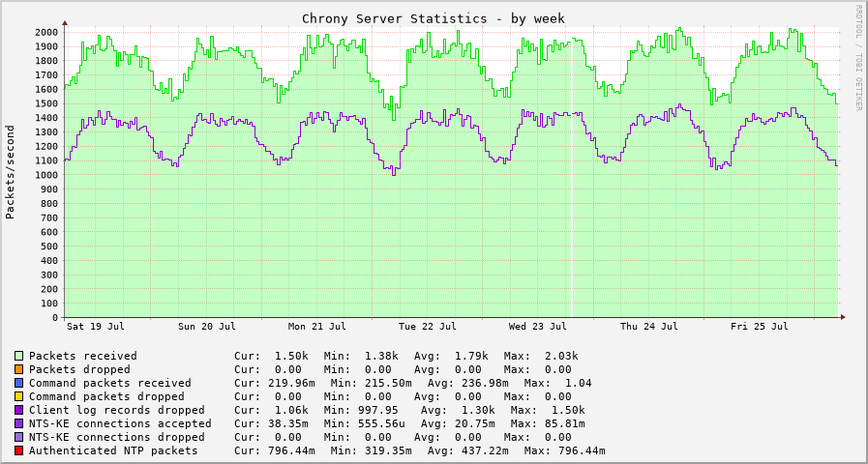
Task: Click the 'Avg: 1.79k' value for Packets received
Action: [x=451, y=356]
